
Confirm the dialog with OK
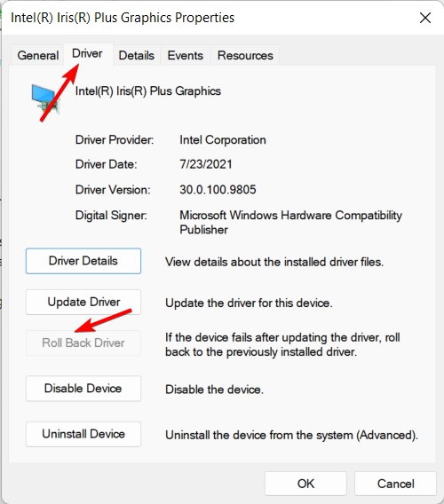point(305,484)
